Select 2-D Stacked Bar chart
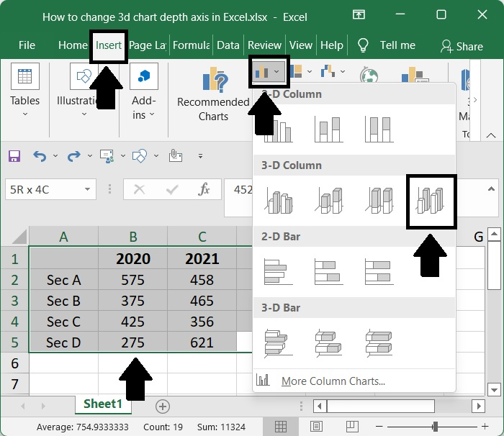The image size is (504, 436). (328, 272)
